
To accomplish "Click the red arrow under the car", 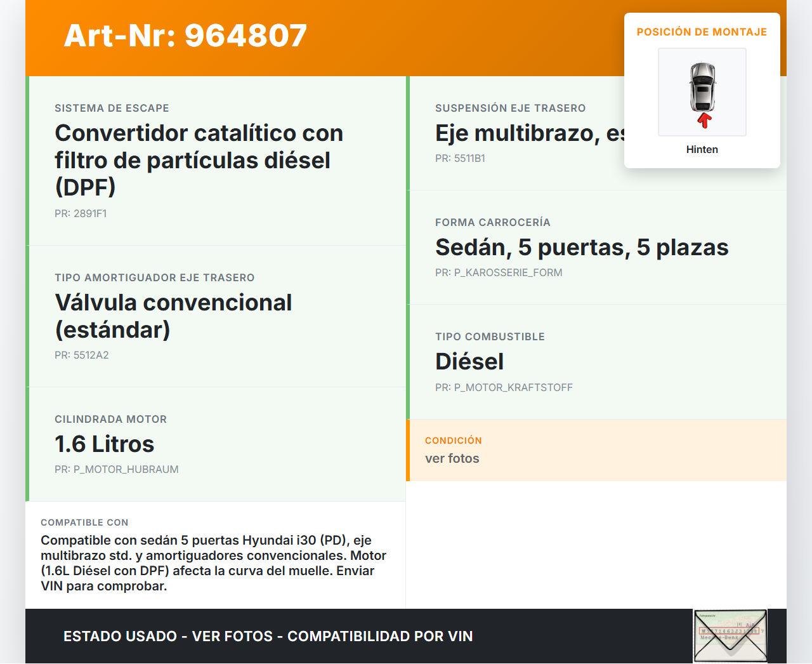I will (x=704, y=121).
